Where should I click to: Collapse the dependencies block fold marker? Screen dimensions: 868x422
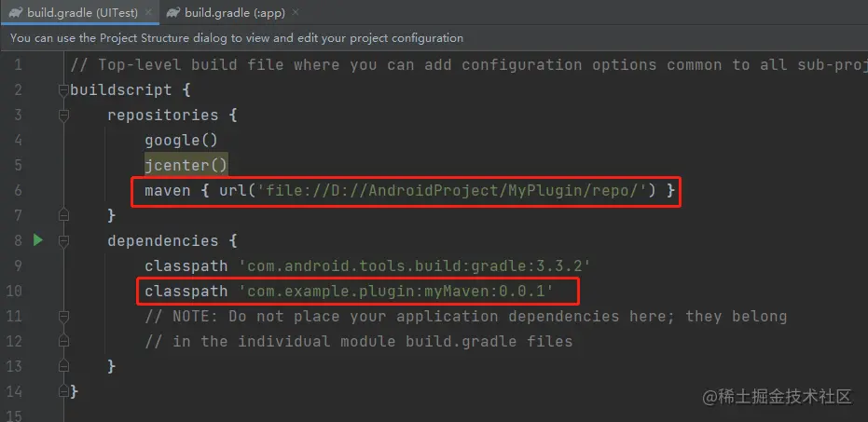[63, 240]
